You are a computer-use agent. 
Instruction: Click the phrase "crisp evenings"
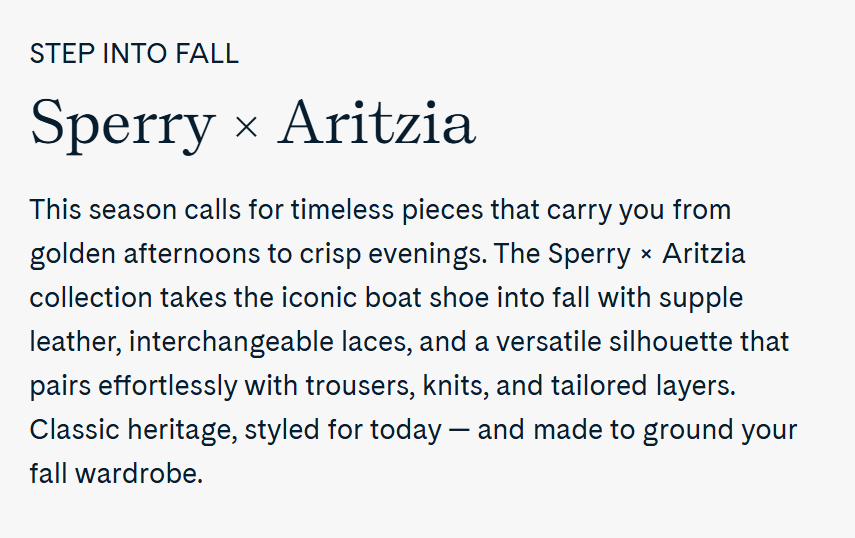392,255
